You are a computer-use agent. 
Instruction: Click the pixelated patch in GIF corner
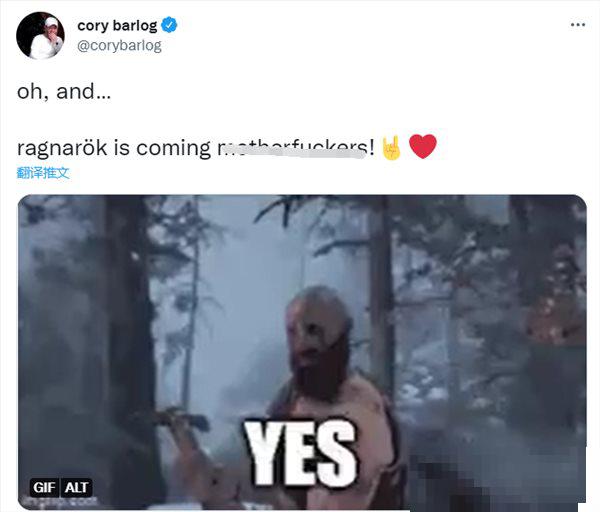[497, 484]
